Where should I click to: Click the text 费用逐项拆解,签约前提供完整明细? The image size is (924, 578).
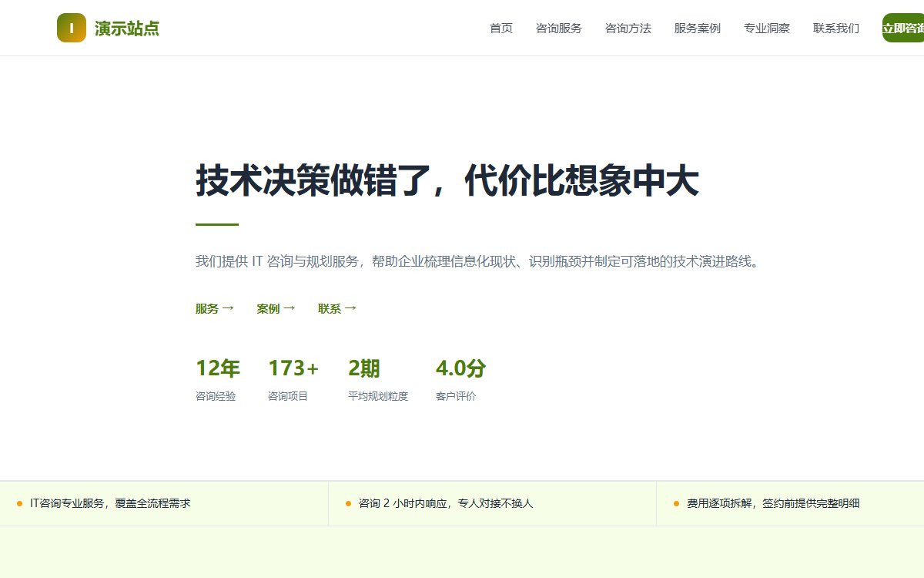click(x=773, y=503)
